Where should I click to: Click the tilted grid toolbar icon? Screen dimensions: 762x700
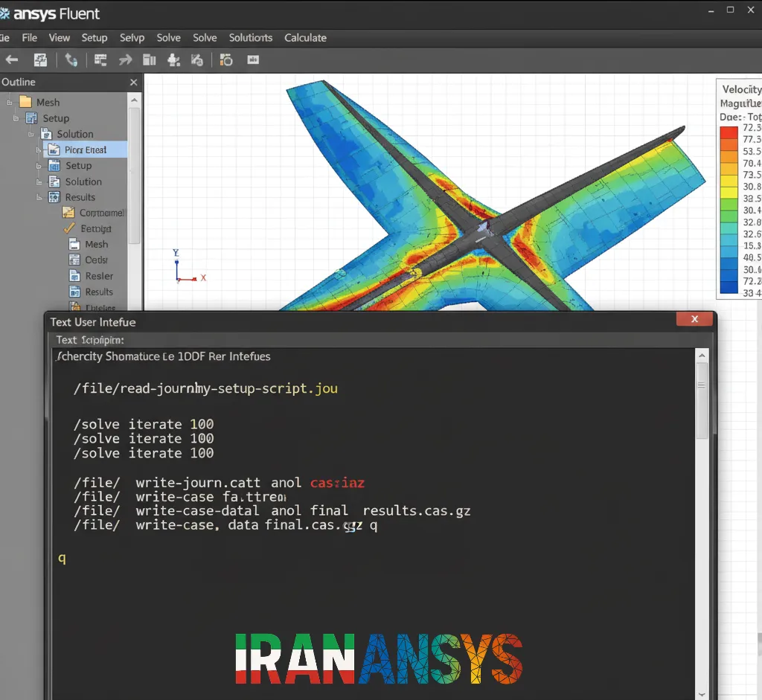[196, 60]
